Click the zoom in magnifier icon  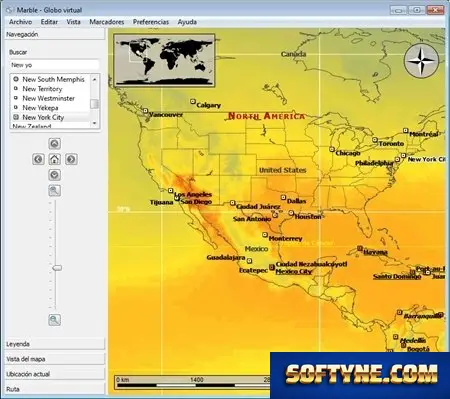[x=54, y=191]
